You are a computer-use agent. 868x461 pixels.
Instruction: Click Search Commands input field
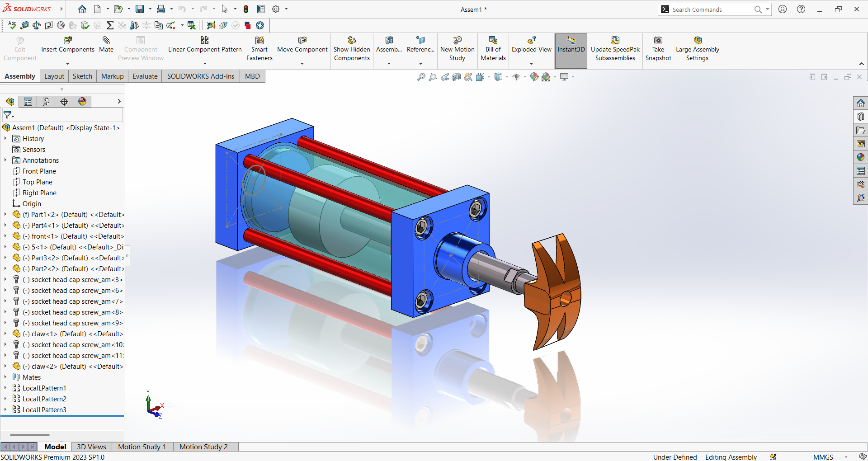coord(712,9)
